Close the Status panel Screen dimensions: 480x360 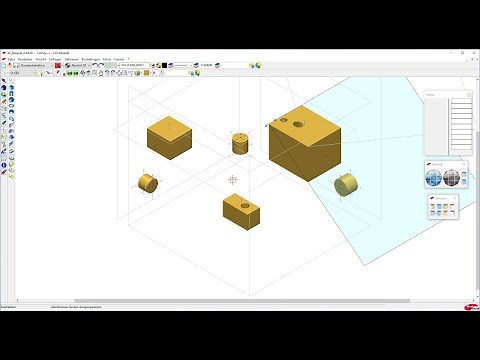point(469,95)
